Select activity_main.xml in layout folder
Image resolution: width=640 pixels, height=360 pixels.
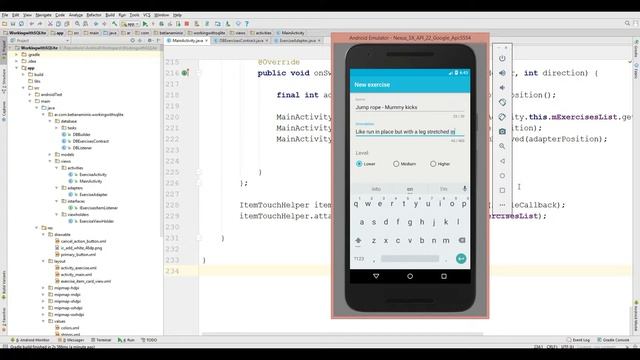[x=76, y=274]
